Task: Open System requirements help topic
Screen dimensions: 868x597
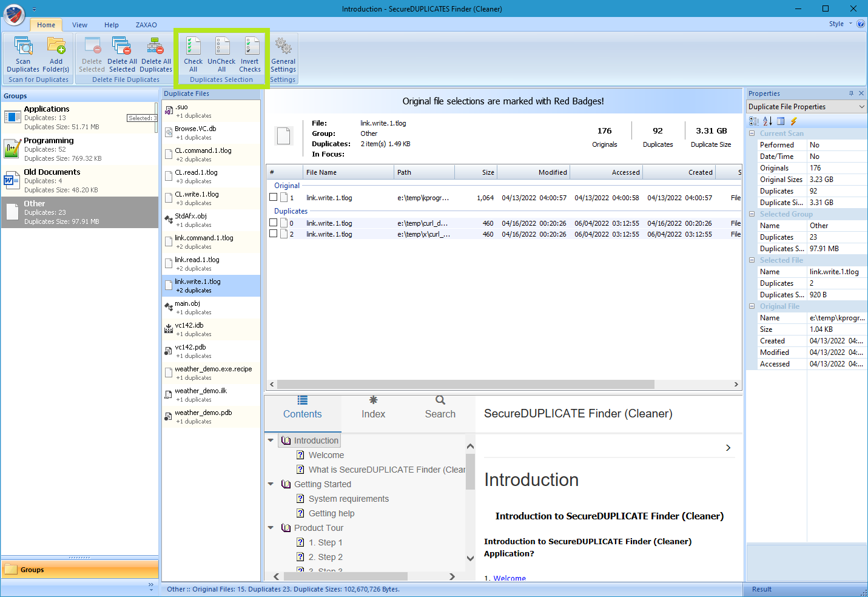Action: (349, 499)
